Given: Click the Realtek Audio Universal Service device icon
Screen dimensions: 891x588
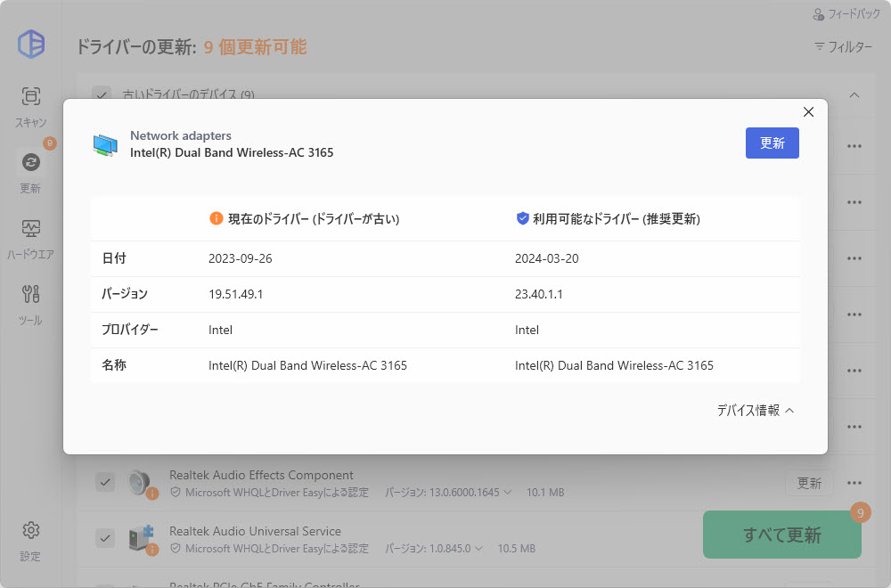Looking at the screenshot, I should [x=142, y=538].
